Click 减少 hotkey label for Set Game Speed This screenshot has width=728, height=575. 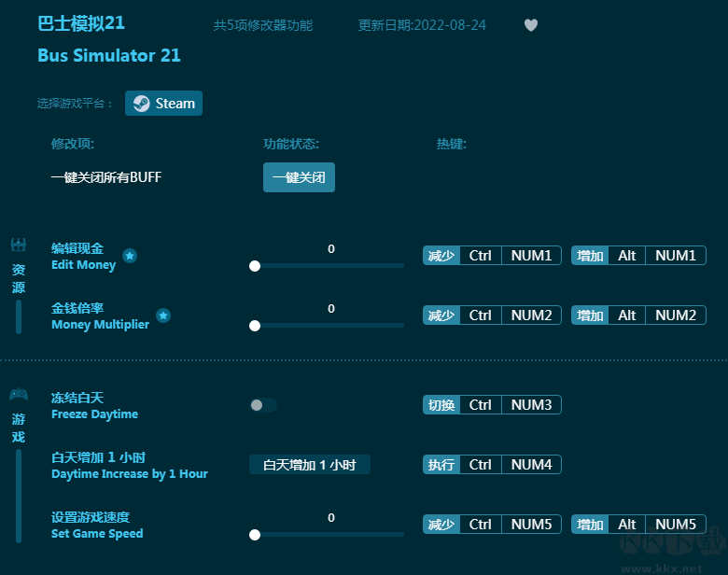441,525
